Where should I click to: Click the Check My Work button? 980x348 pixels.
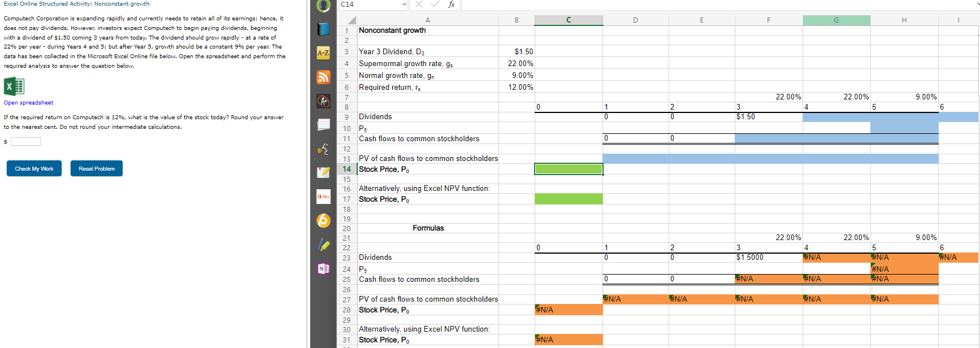(34, 168)
